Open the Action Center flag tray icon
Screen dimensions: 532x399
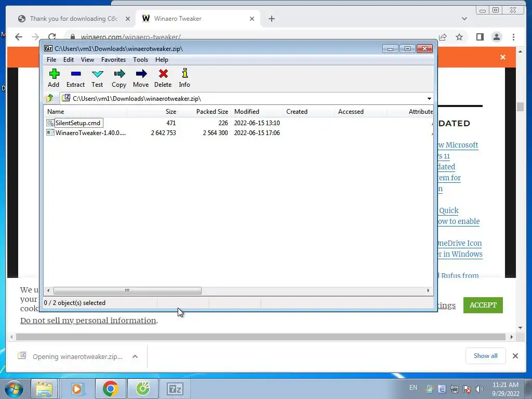pyautogui.click(x=467, y=389)
